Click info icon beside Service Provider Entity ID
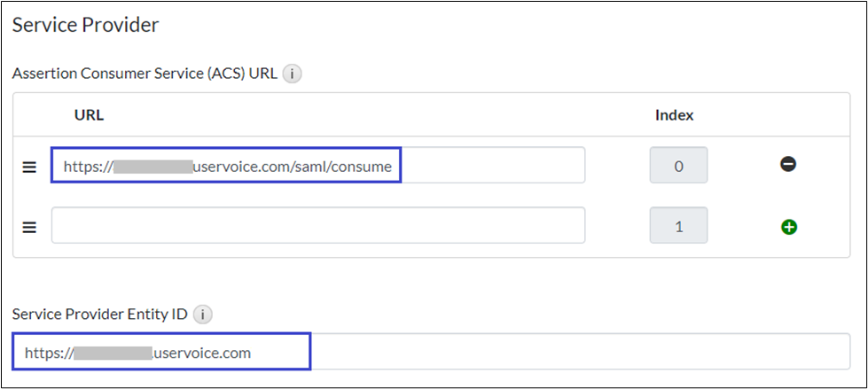Screen dimensions: 868x389 [203, 314]
